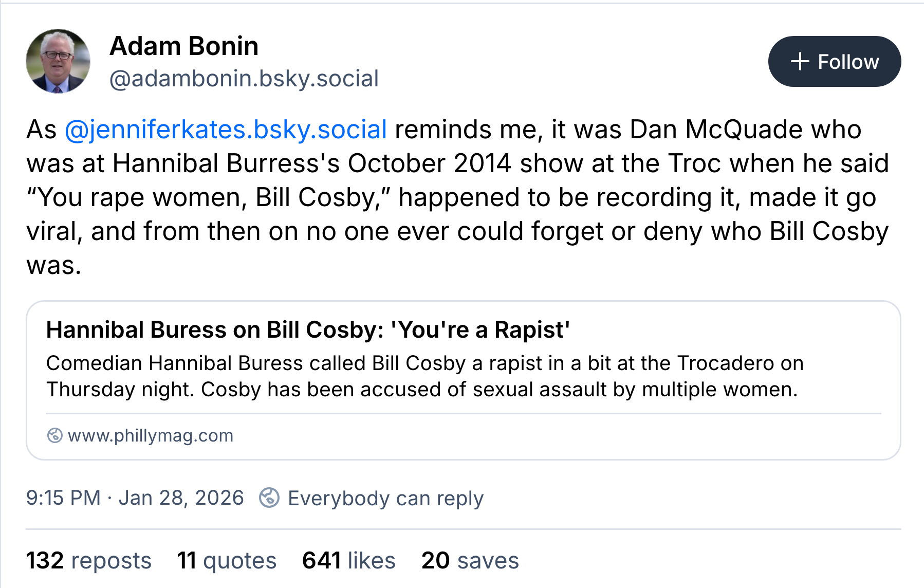
Task: Click the Everybody can reply label
Action: pos(385,498)
